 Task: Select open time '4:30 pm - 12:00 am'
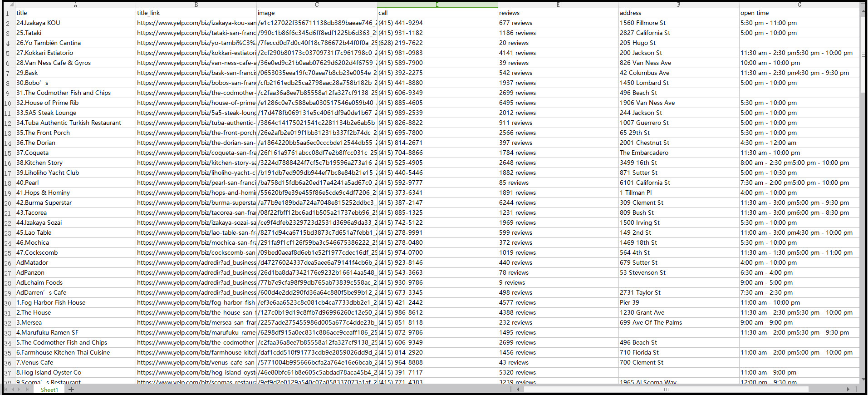click(799, 143)
